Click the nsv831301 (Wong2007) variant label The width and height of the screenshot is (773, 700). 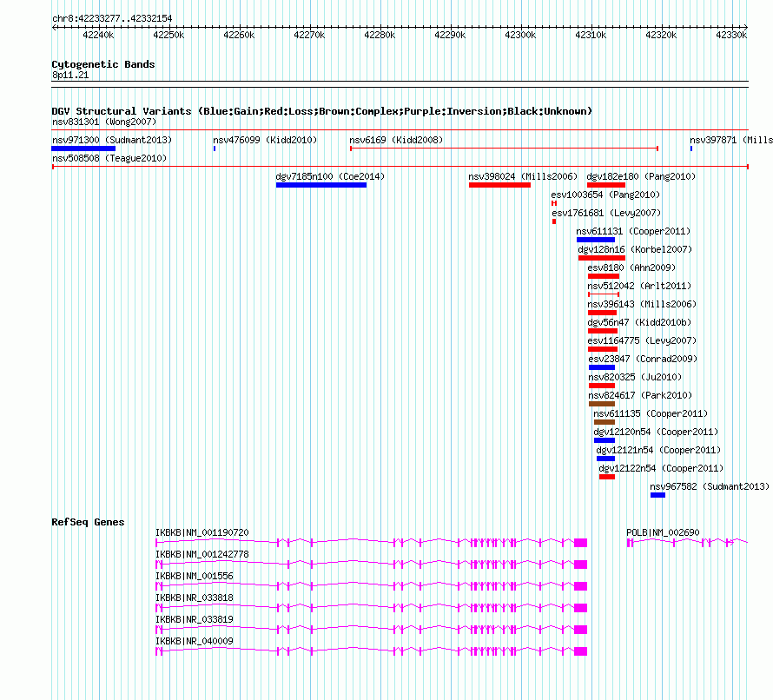click(x=104, y=122)
